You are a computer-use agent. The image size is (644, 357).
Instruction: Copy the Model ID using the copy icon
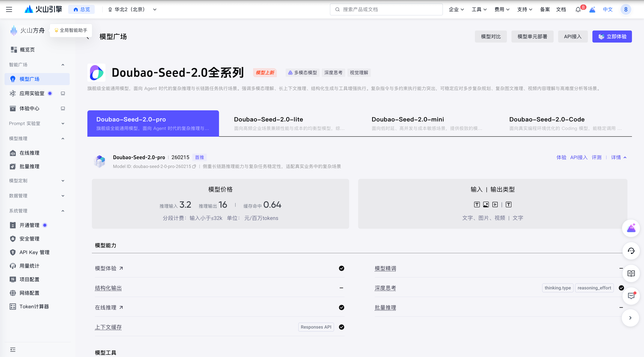(x=194, y=166)
